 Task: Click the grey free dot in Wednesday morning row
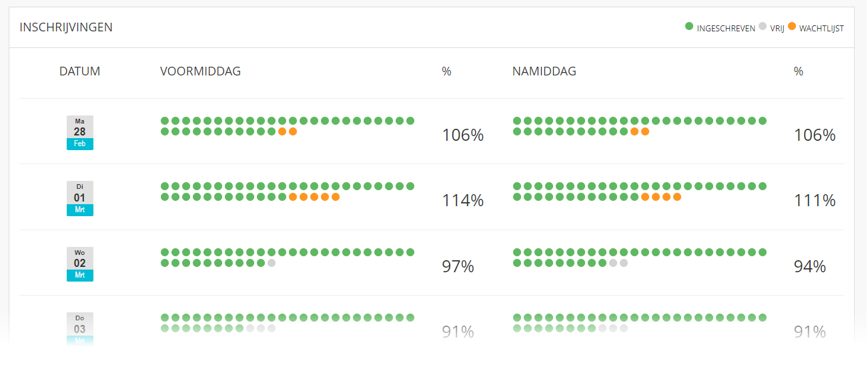tap(272, 263)
